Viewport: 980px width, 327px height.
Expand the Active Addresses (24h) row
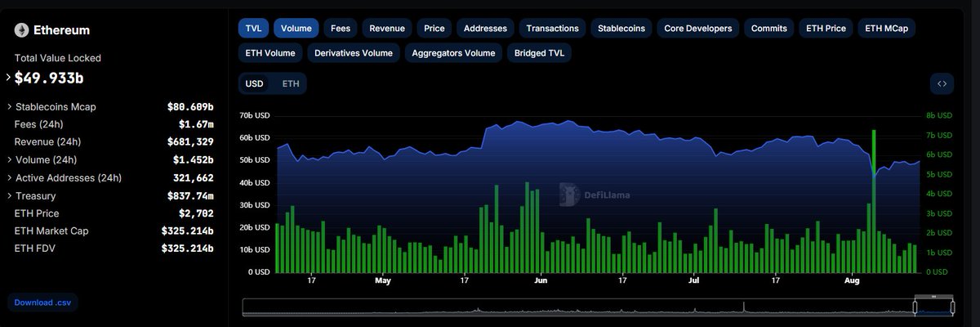coord(9,177)
